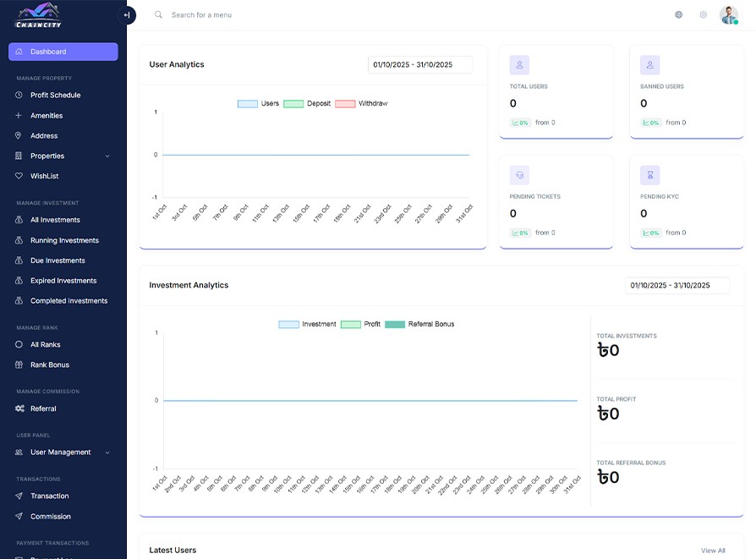Click the search magnifier icon
756x559 pixels.
point(158,14)
